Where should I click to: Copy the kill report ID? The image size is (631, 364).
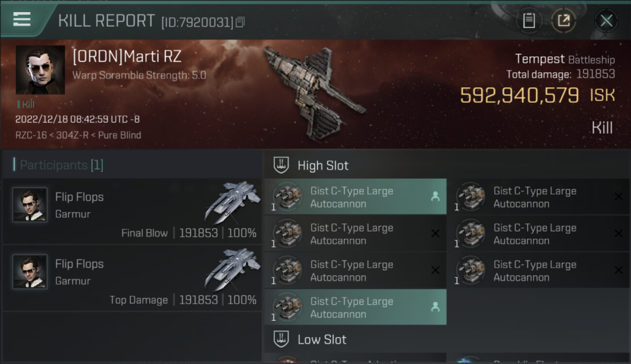pos(240,22)
